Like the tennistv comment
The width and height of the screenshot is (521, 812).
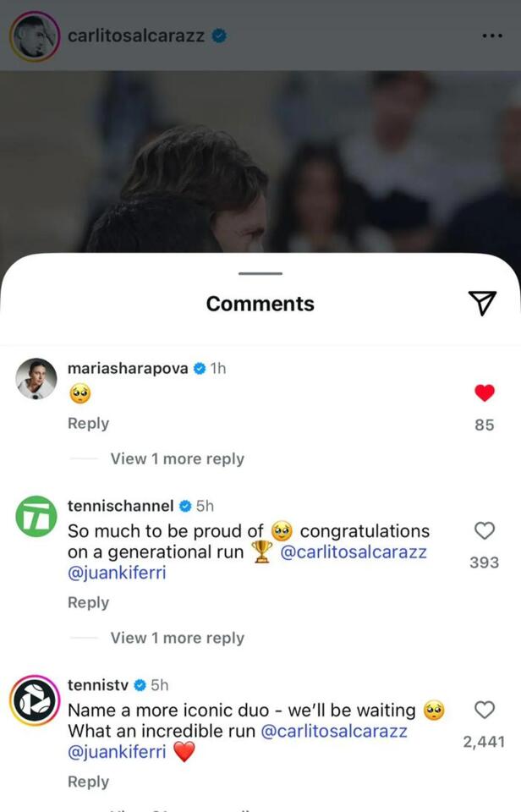pyautogui.click(x=484, y=710)
